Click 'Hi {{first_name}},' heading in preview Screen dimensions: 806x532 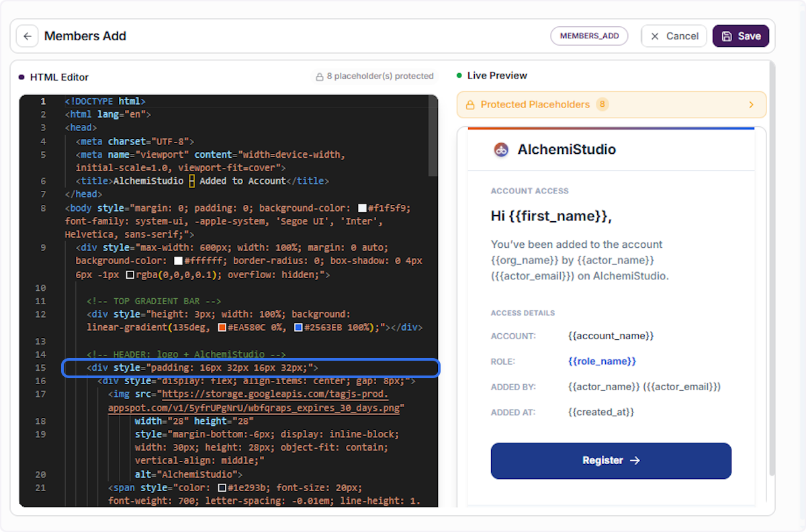551,216
